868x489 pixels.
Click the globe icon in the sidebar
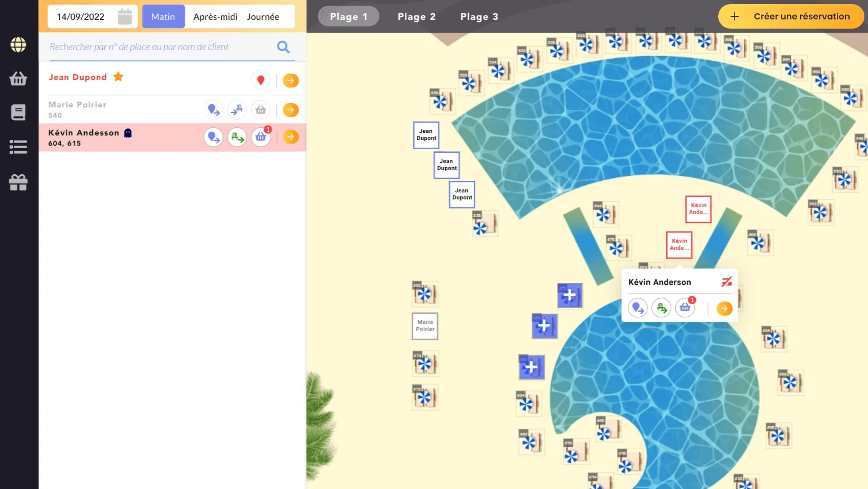(x=18, y=45)
